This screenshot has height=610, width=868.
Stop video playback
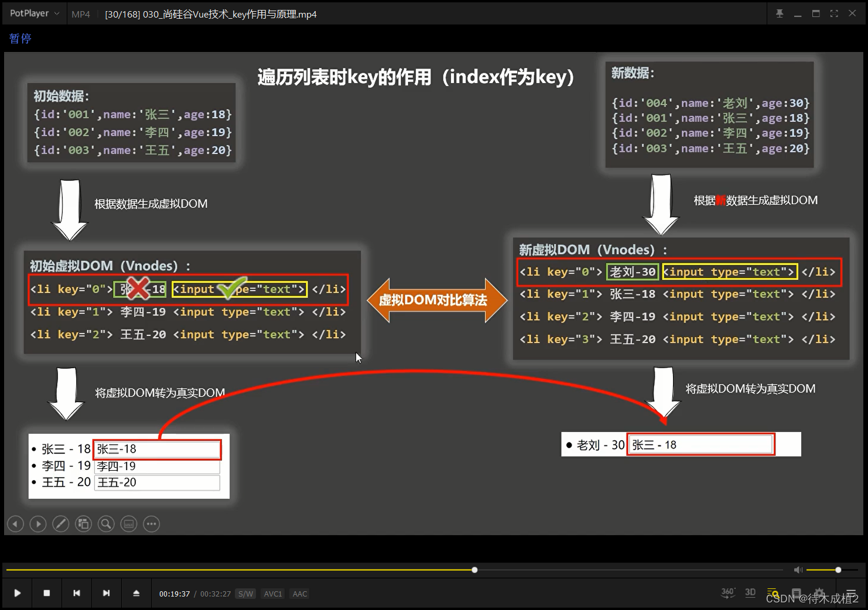[47, 593]
